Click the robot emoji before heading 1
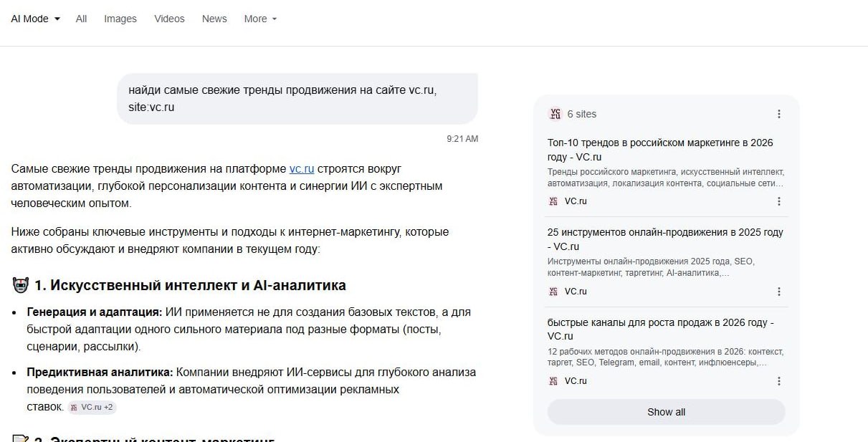Image resolution: width=868 pixels, height=442 pixels. pos(20,285)
